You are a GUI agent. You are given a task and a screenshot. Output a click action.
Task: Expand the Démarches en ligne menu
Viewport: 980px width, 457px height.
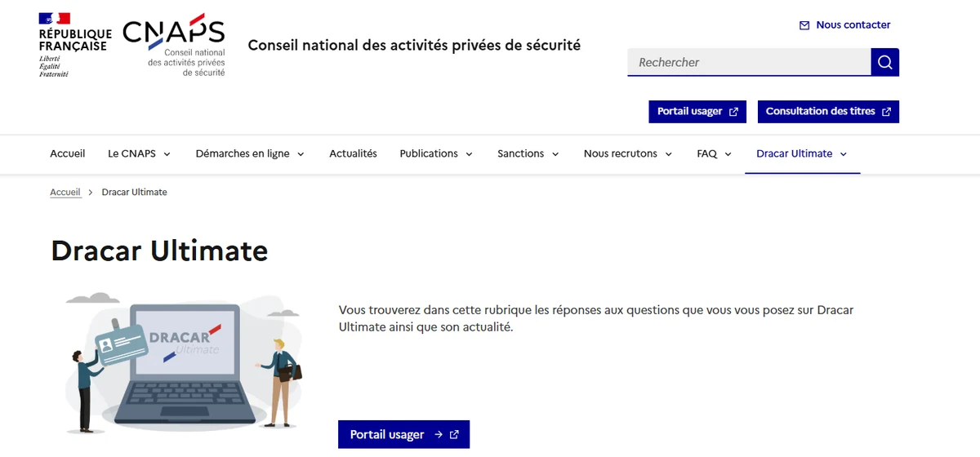pos(250,153)
